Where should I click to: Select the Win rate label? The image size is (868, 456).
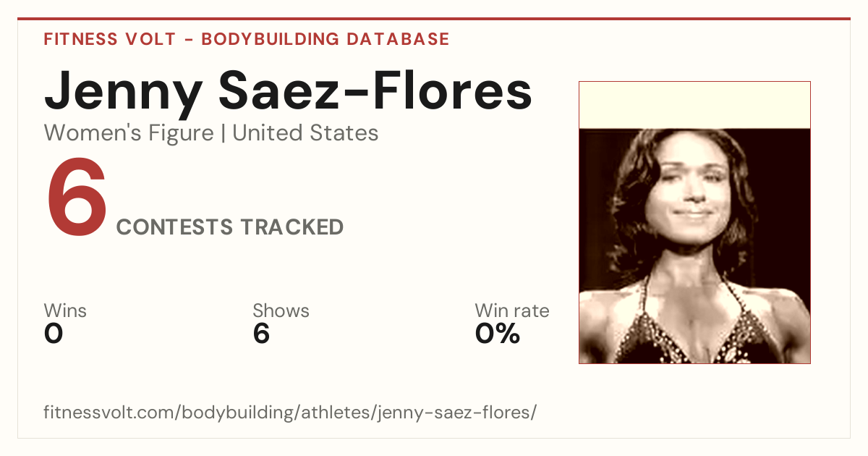(x=512, y=311)
